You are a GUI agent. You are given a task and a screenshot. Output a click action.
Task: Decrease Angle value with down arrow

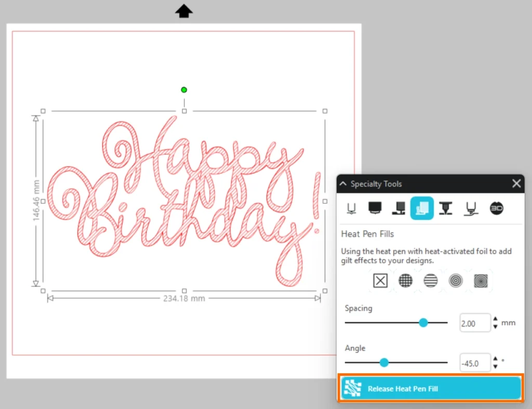point(495,366)
